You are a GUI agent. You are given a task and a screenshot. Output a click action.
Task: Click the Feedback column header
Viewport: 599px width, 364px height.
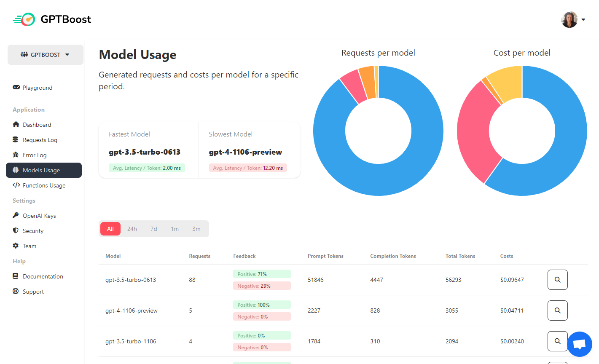click(x=244, y=256)
